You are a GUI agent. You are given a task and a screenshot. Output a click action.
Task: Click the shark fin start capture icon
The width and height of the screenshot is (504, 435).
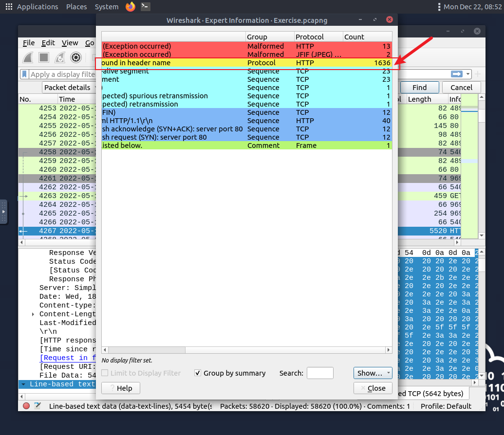coord(28,57)
